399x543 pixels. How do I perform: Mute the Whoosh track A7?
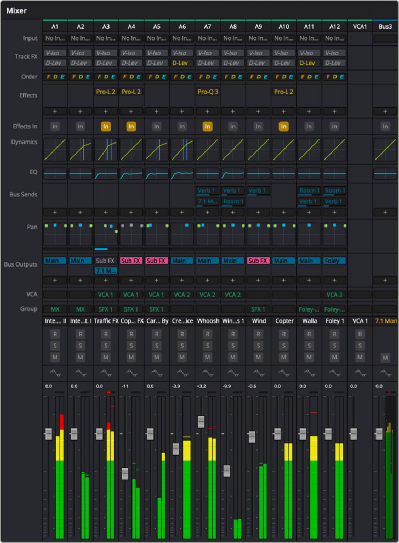207,357
